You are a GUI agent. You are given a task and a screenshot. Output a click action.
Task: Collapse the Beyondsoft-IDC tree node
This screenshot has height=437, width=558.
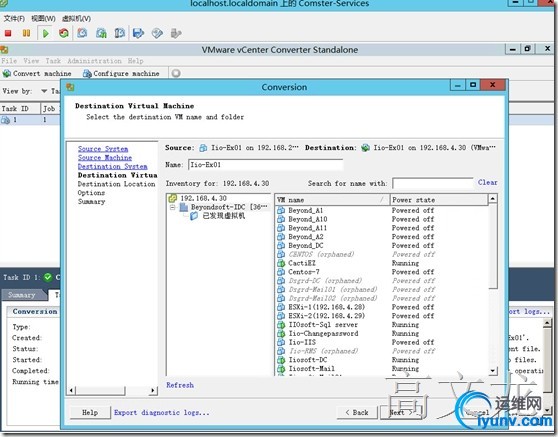click(x=173, y=207)
